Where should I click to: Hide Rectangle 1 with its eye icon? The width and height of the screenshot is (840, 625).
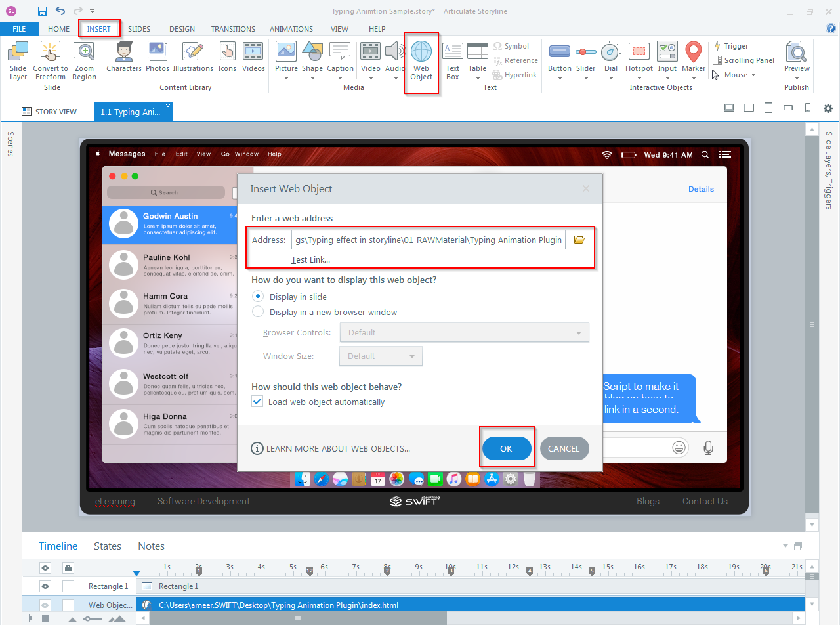tap(45, 586)
